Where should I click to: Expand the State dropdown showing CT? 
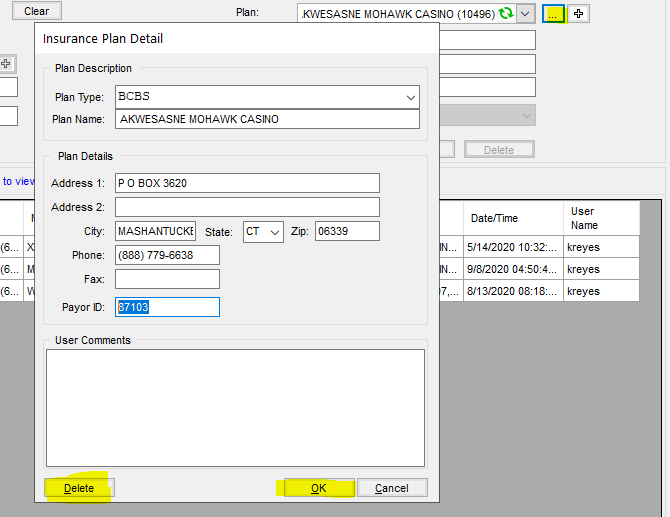(x=275, y=232)
